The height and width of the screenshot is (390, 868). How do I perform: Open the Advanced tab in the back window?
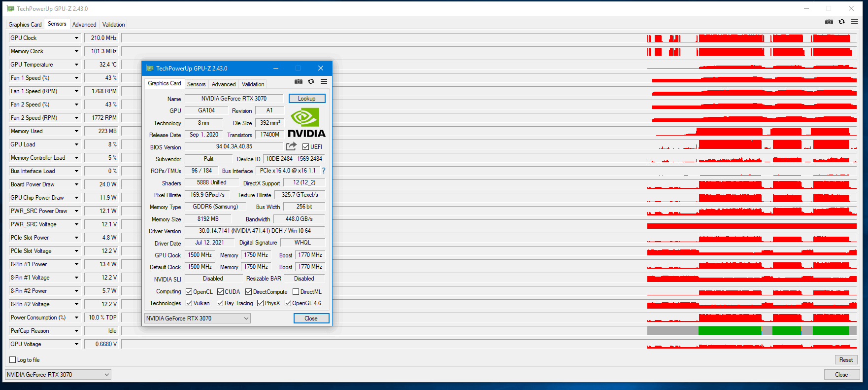tap(84, 25)
